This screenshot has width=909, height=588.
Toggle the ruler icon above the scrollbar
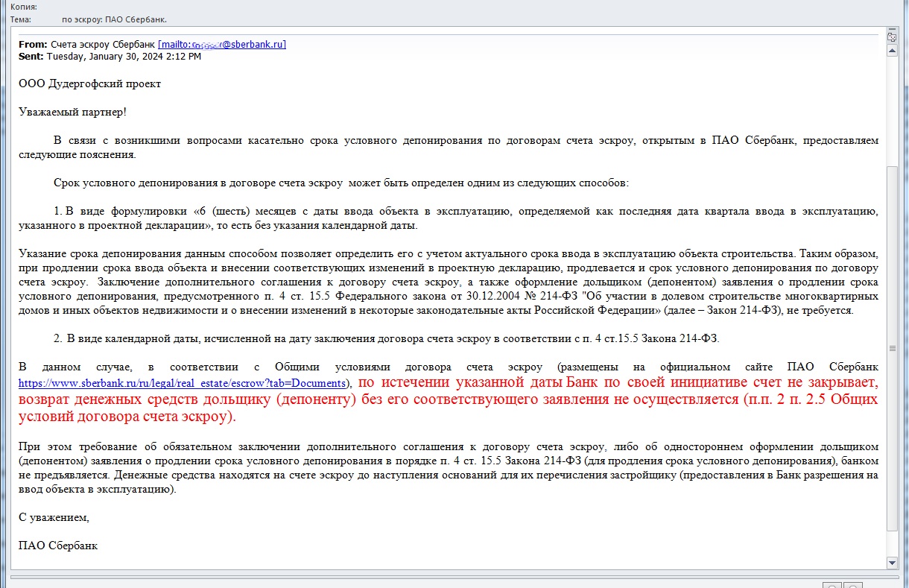coord(892,37)
